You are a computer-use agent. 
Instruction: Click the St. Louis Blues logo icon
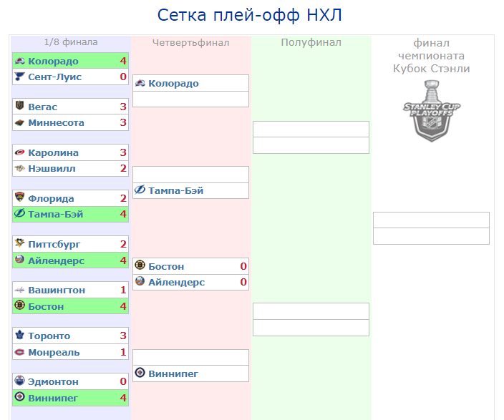pos(19,77)
